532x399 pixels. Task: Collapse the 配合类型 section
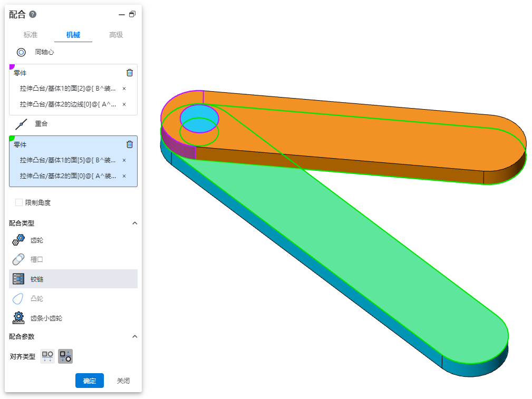[134, 223]
